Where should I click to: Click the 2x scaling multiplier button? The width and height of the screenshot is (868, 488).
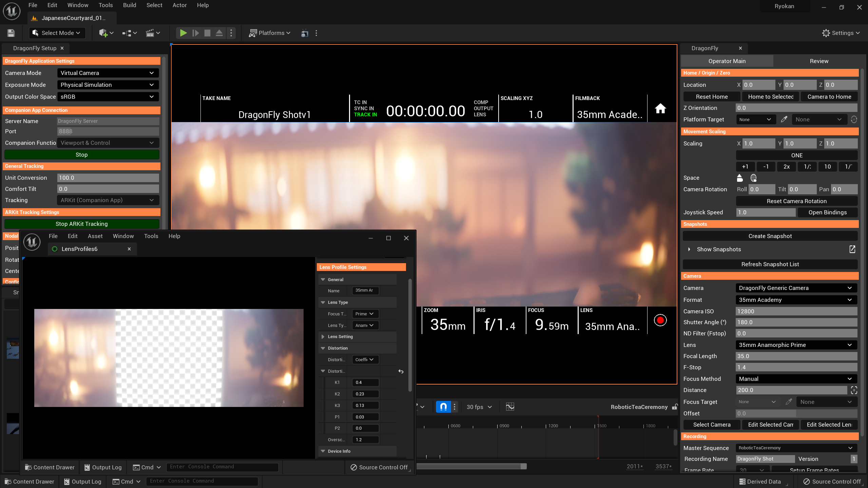coord(787,167)
